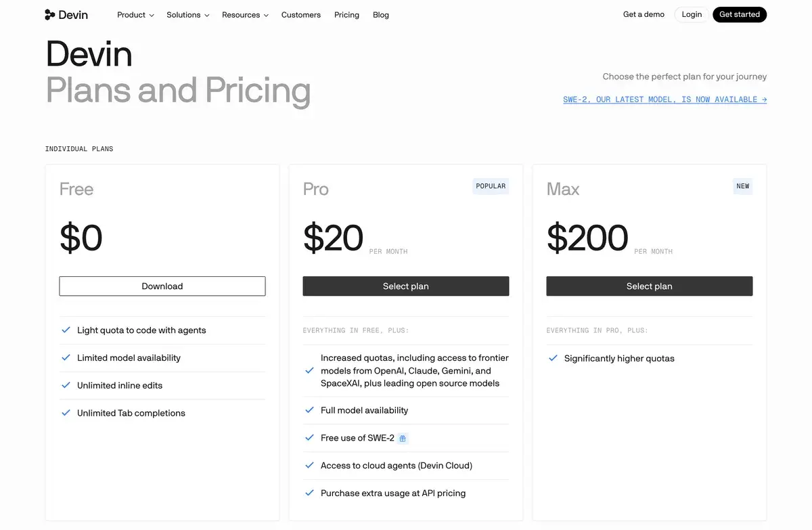The width and height of the screenshot is (812, 530).
Task: Go to the Pricing page
Action: coord(346,15)
